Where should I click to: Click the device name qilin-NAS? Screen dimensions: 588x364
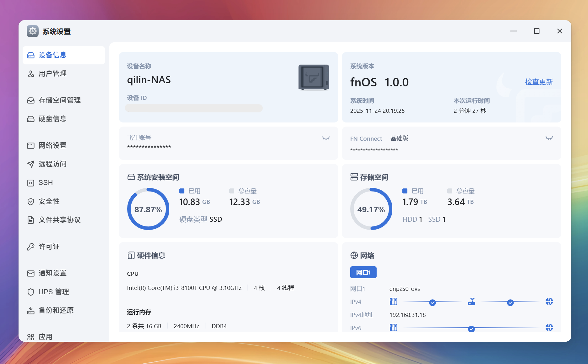(x=149, y=80)
